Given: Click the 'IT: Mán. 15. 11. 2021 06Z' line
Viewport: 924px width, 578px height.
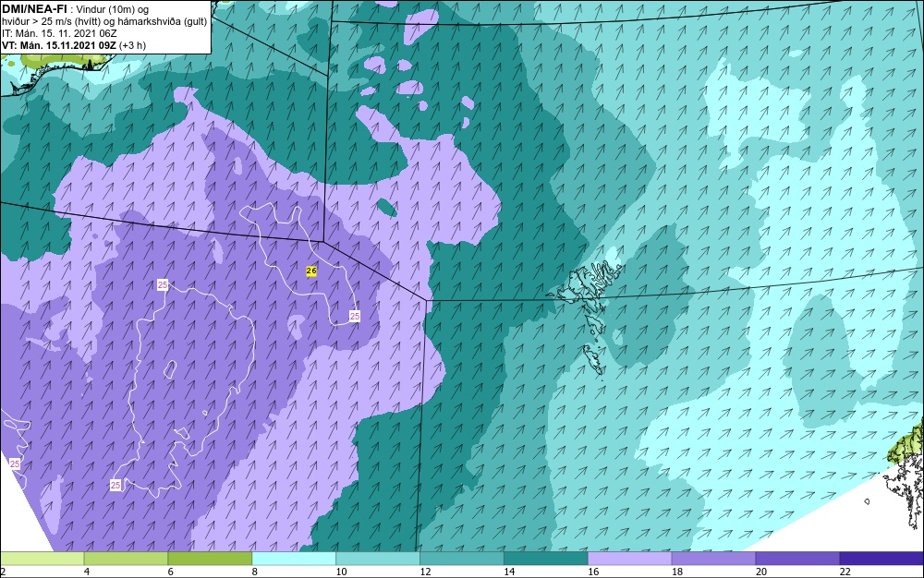Looking at the screenshot, I should 59,33.
